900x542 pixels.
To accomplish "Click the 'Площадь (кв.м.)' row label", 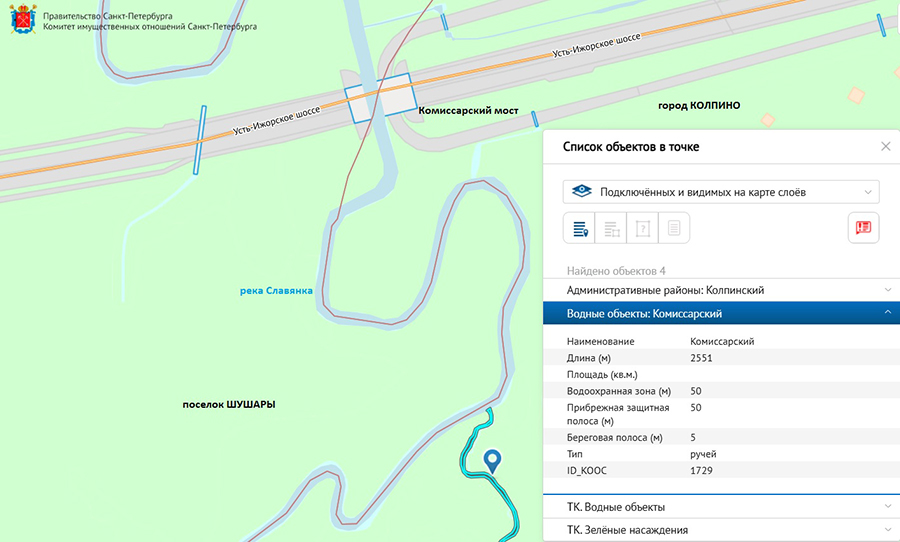I will tap(602, 374).
